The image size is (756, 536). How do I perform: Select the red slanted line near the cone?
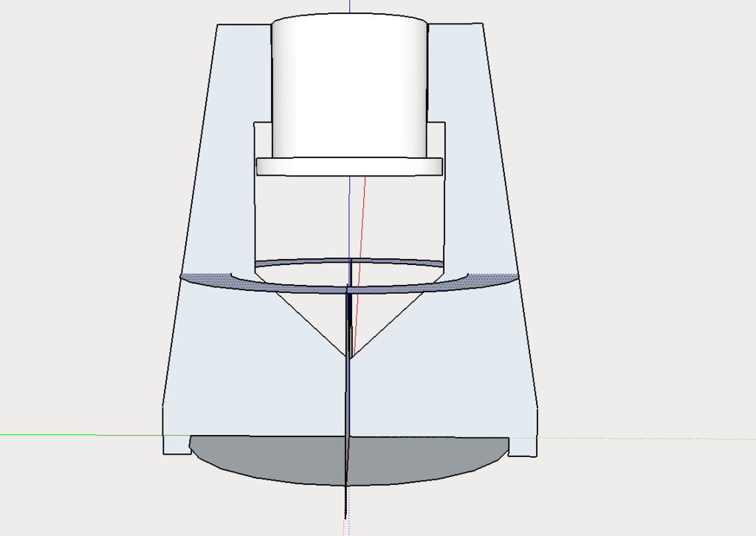click(x=363, y=221)
